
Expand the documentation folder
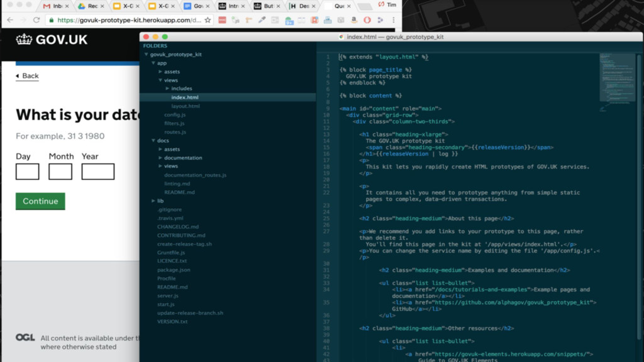(x=160, y=158)
